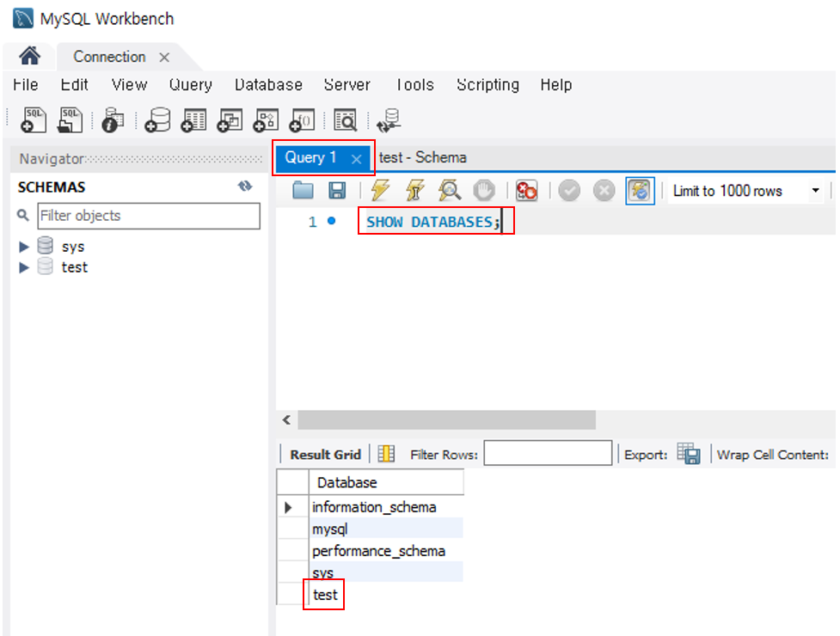Create a new view icon

[x=230, y=119]
